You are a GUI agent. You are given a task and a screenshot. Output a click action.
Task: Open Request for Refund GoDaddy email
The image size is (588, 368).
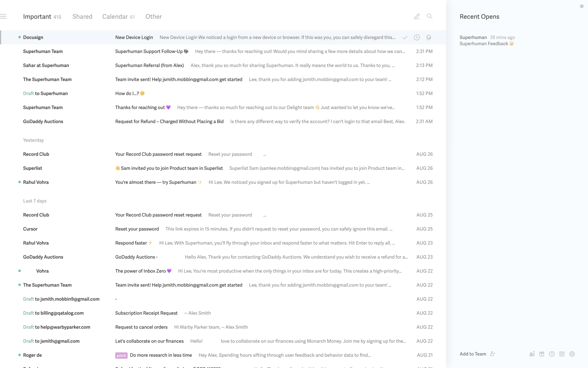(223, 121)
